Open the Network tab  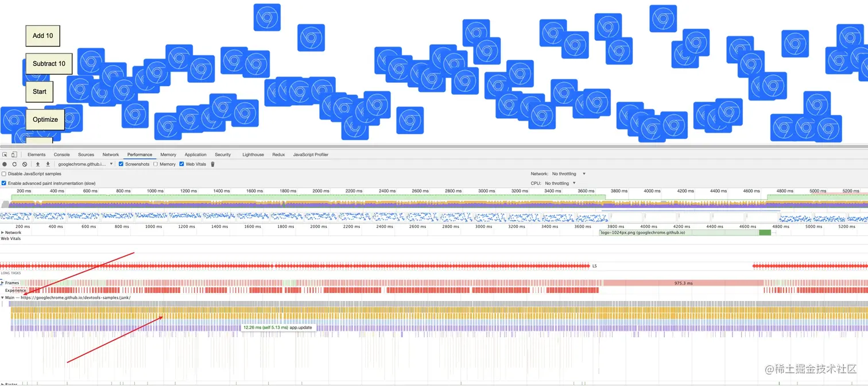pos(111,155)
